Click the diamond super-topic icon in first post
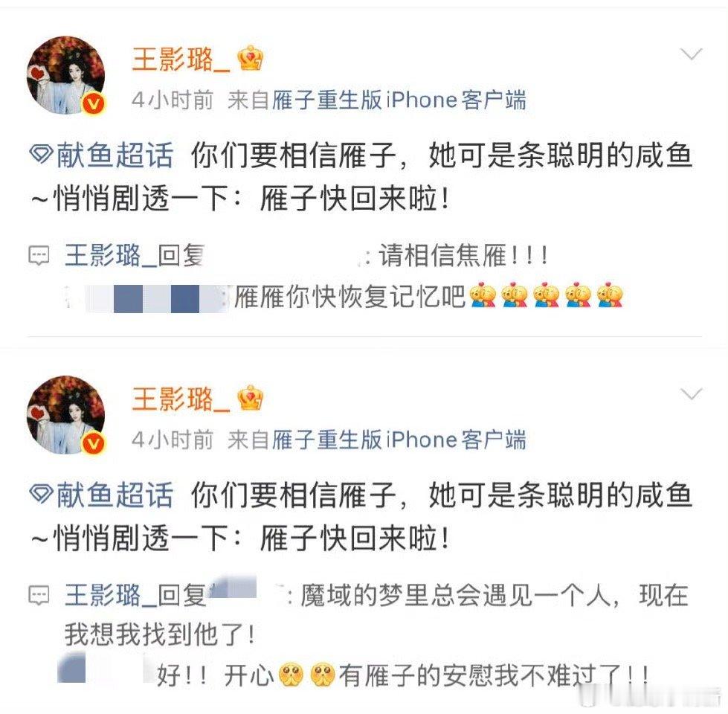This screenshot has height=714, width=728. pyautogui.click(x=41, y=154)
